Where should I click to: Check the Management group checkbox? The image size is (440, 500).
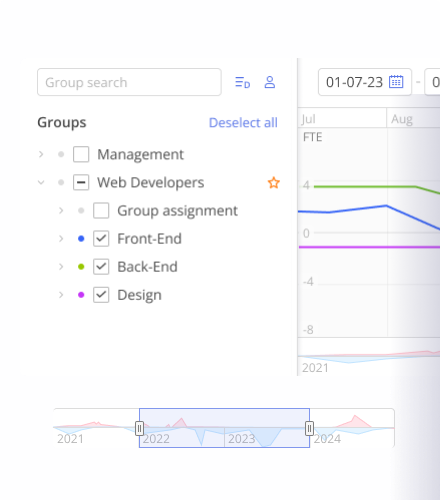81,154
